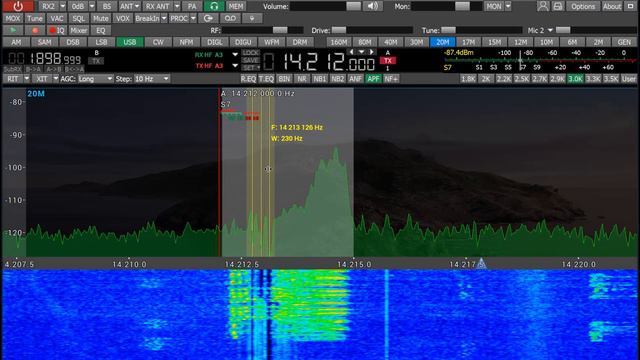Select the DIGU mode tab
Viewport: 640px width, 360px height.
[243, 42]
